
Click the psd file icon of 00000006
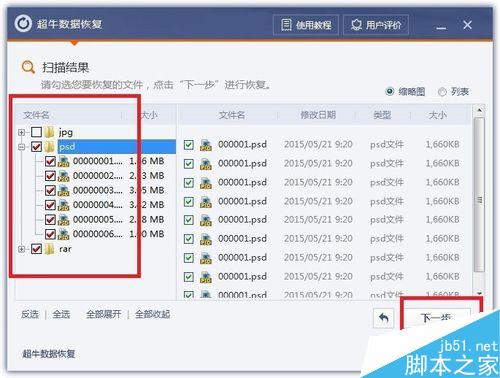click(x=63, y=234)
